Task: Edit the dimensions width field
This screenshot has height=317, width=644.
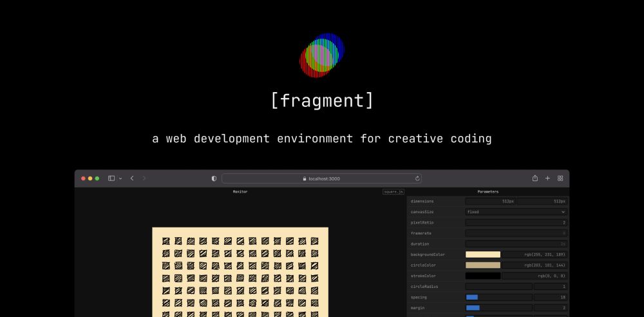Action: coord(491,202)
